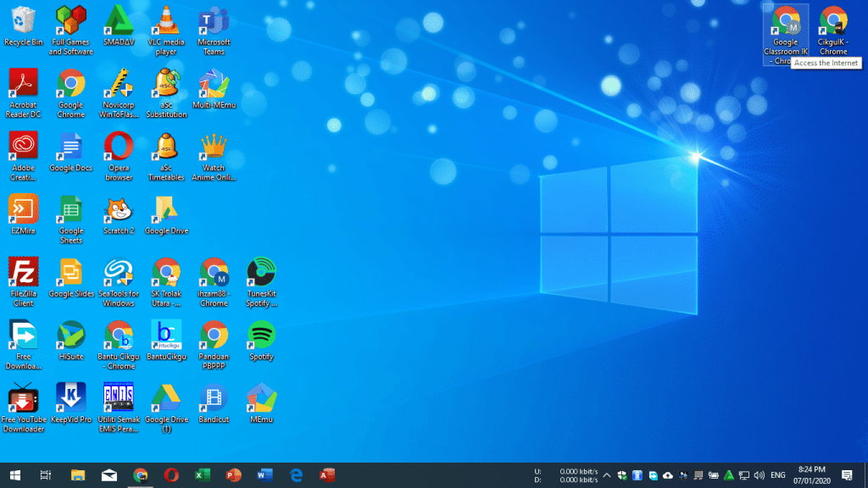Select Full Games and Software icon
Screen dimensions: 868x488
coord(71,30)
